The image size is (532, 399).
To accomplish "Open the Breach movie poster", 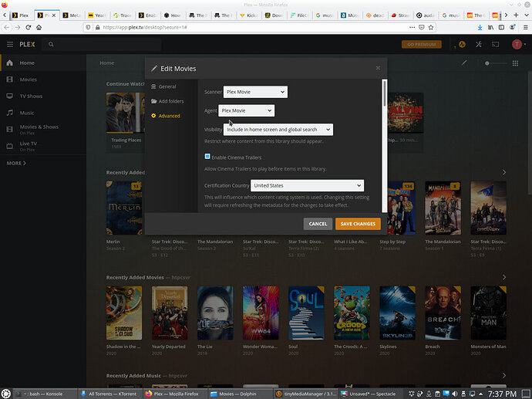I will [x=443, y=313].
